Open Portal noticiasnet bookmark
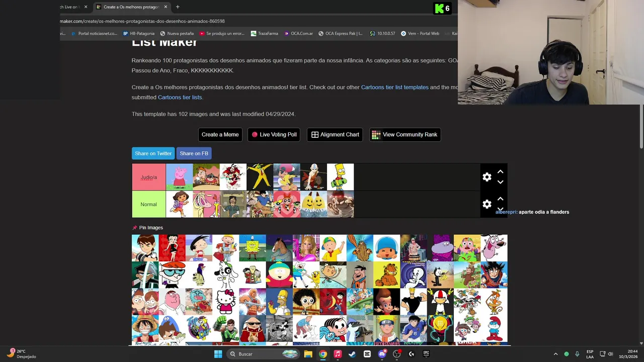This screenshot has width=644, height=362. click(94, 34)
